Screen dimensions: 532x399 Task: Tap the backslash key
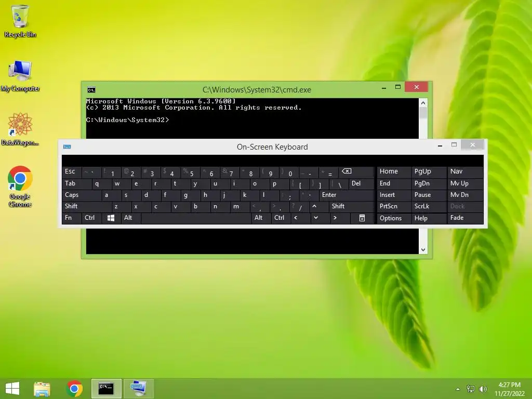[x=339, y=183]
